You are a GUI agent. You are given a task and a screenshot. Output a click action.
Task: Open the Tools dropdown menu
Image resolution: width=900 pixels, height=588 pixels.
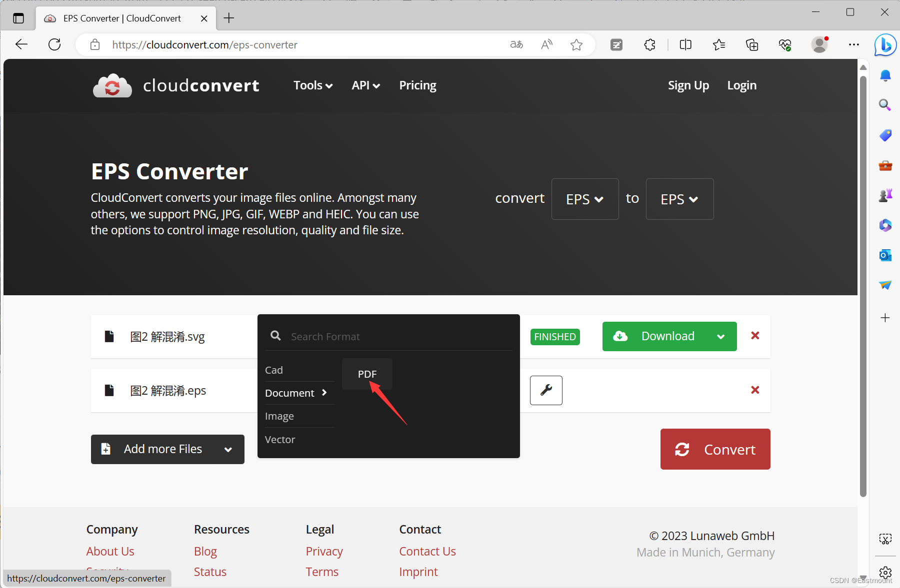[313, 85]
